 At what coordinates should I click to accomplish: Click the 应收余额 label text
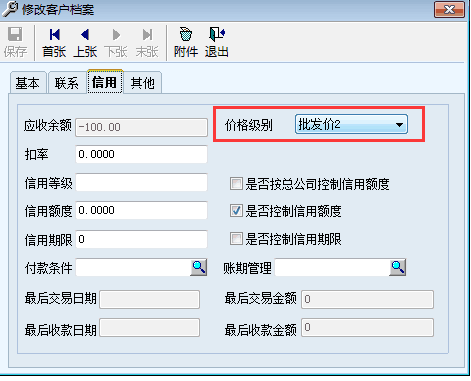pos(48,126)
